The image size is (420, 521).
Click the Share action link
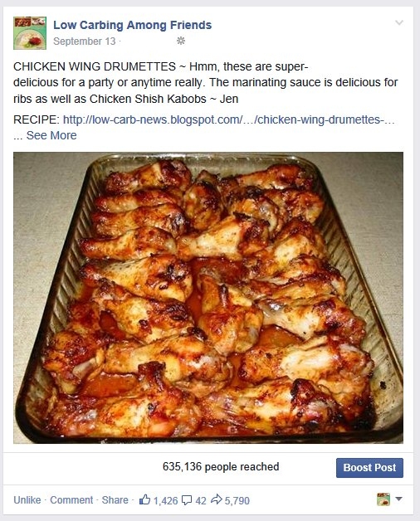pyautogui.click(x=115, y=500)
